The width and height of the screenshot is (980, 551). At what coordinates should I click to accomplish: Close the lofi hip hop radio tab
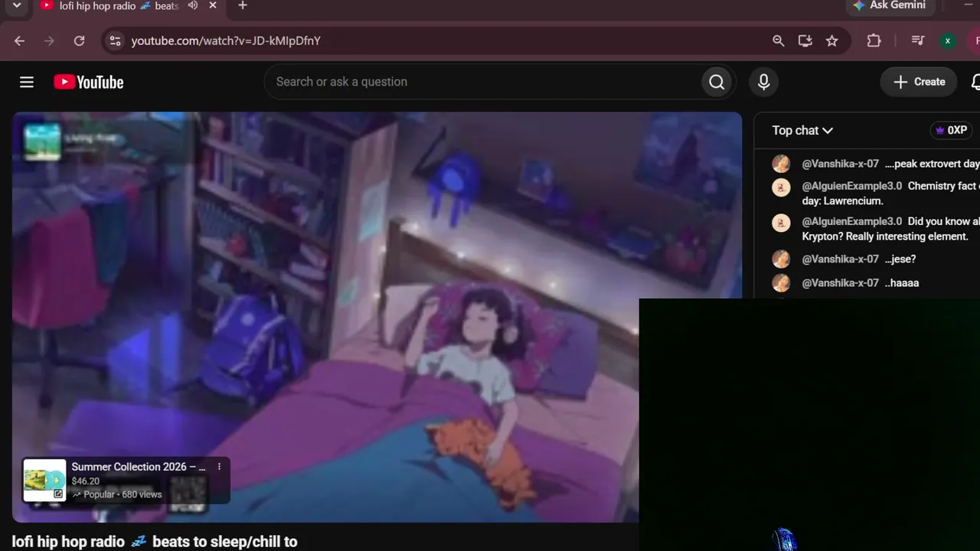(x=213, y=5)
